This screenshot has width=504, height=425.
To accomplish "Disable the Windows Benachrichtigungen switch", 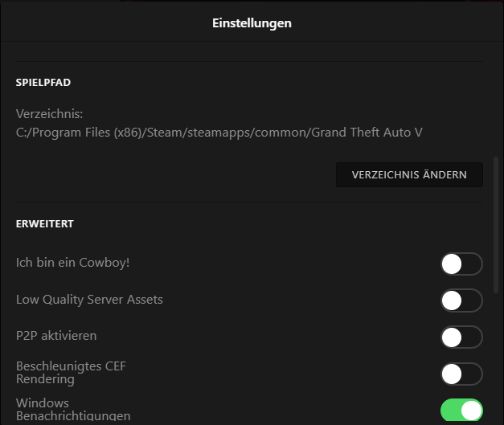I will coord(461,411).
